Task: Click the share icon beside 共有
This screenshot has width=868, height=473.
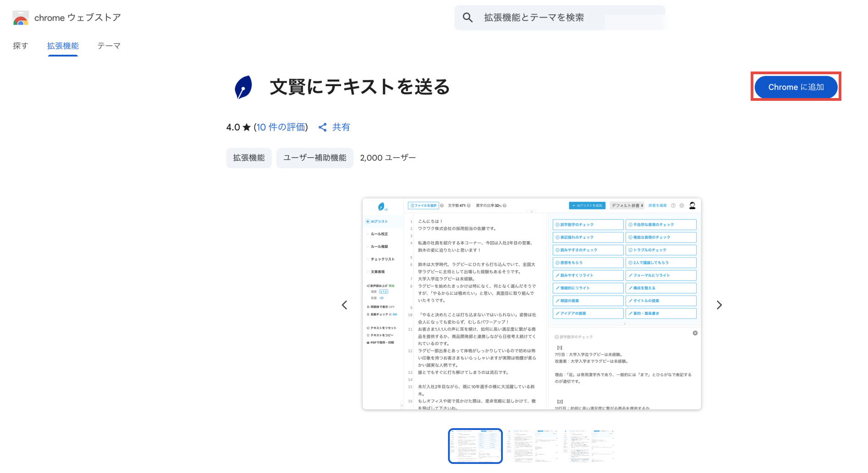Action: coord(323,127)
